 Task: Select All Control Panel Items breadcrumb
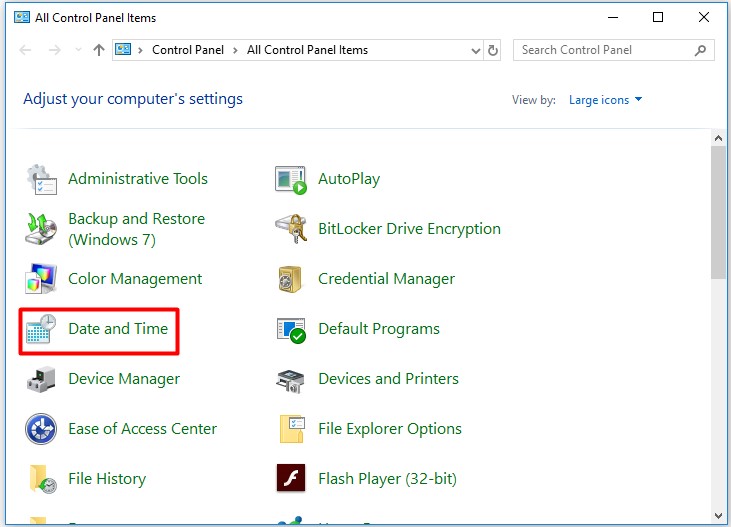(x=307, y=50)
